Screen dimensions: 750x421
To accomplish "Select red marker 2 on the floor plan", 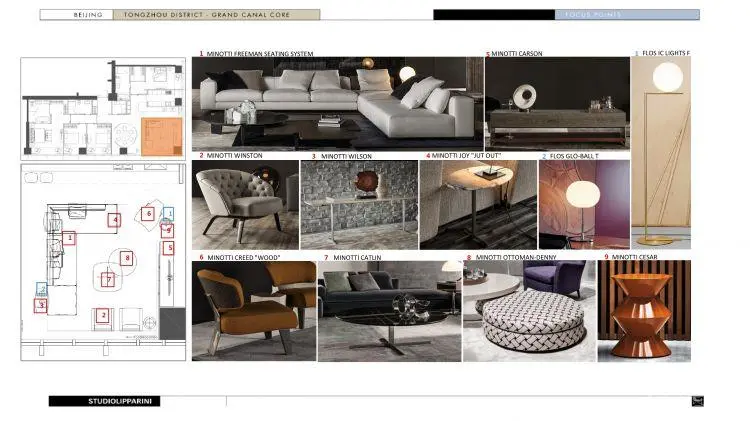I will (x=102, y=316).
